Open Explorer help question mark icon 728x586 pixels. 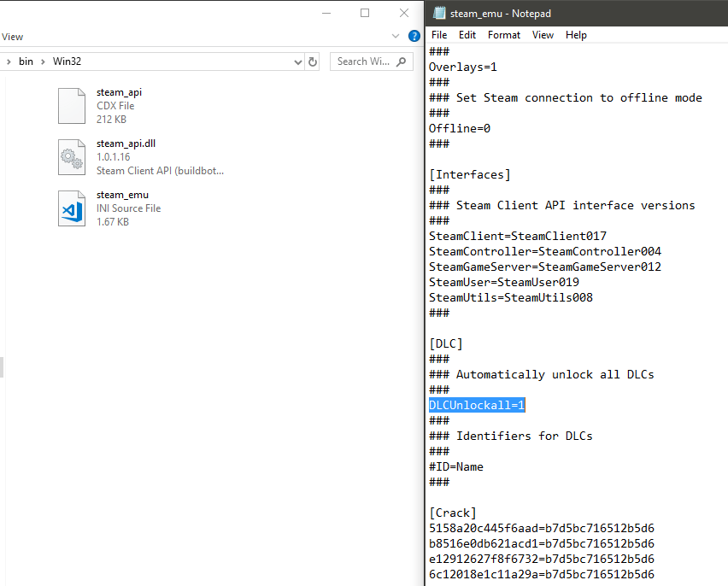pos(414,36)
